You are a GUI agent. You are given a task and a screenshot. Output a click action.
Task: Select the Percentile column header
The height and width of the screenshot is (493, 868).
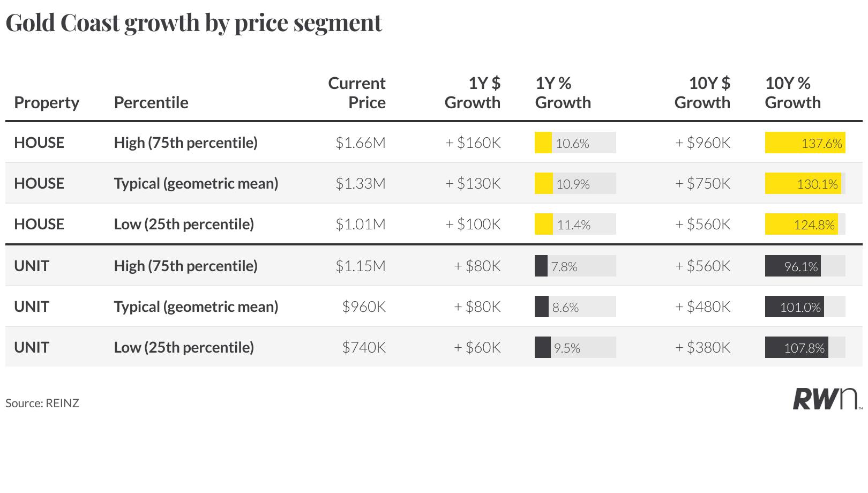(151, 102)
